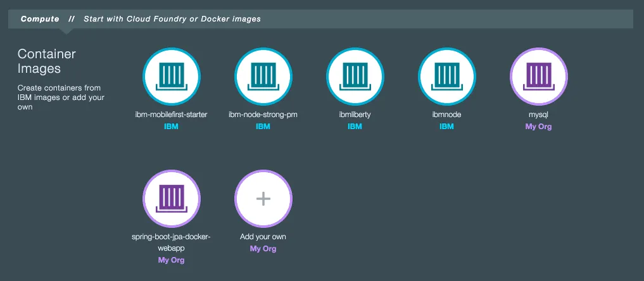Click the 'Add your own' text label
This screenshot has height=281, width=644.
(263, 237)
